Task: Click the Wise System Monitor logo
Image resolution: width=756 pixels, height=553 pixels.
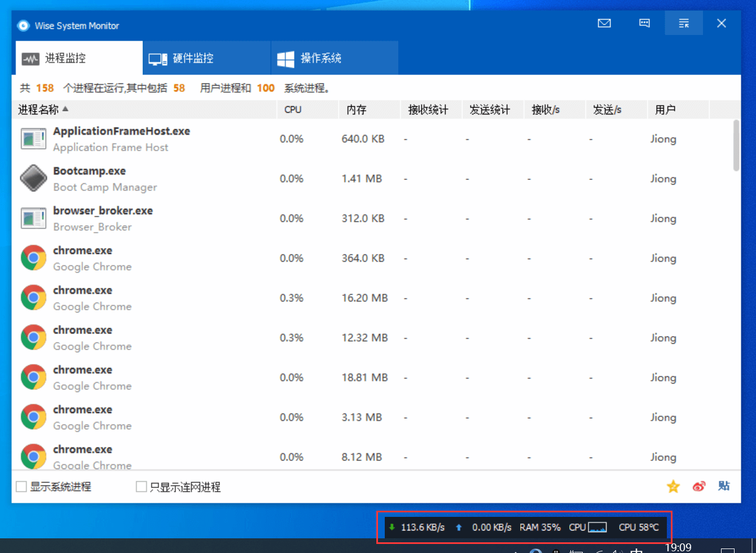Action: click(x=23, y=25)
